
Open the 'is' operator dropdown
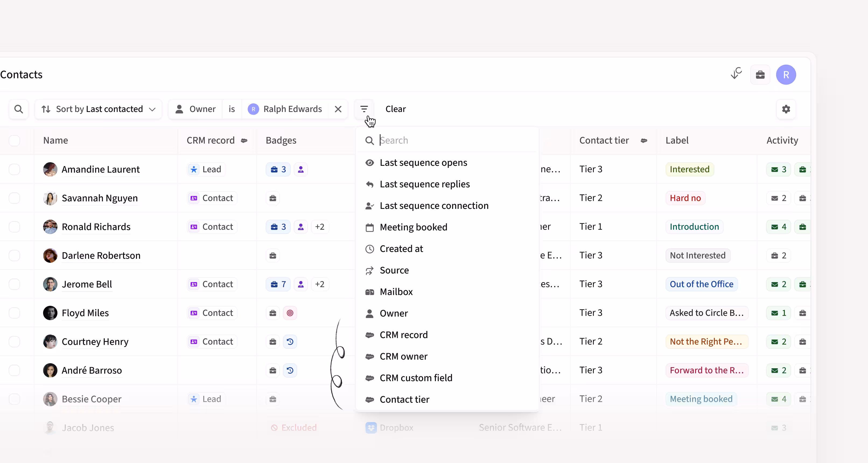click(x=232, y=109)
